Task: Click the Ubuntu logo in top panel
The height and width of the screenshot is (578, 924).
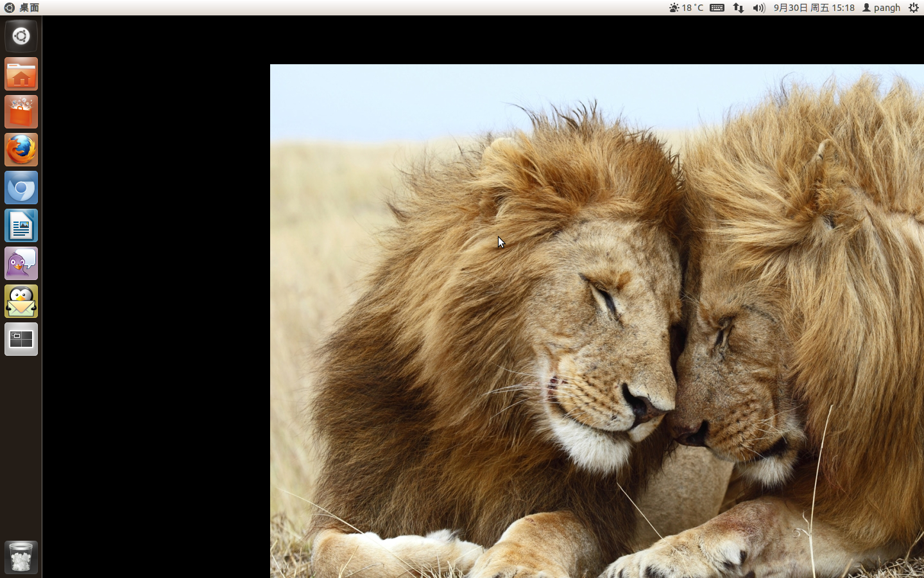Action: tap(9, 8)
